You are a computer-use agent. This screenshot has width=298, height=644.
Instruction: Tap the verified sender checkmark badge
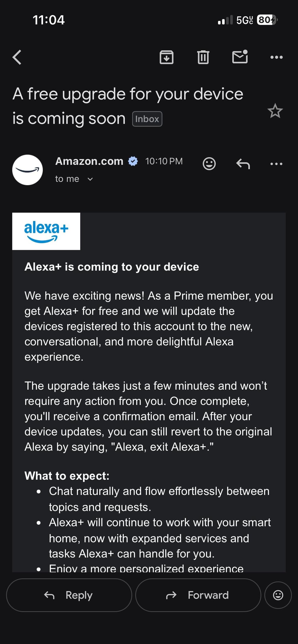pyautogui.click(x=133, y=161)
